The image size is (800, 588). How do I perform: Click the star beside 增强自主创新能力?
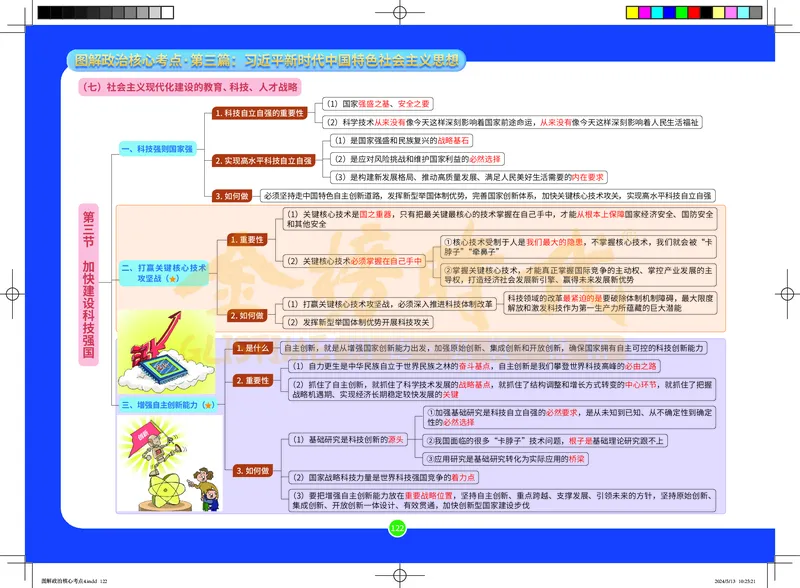(208, 405)
